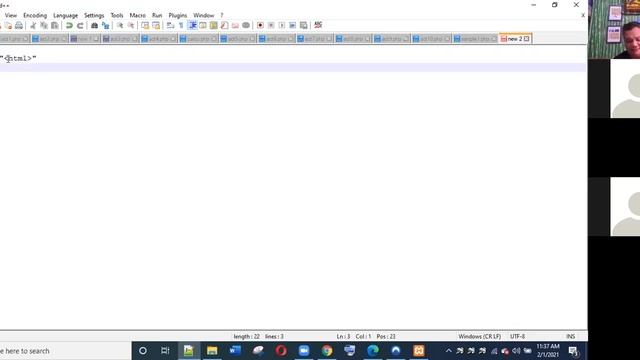Place cursor in "<html>" code line
Screen dimensions: 640x360
pos(18,58)
